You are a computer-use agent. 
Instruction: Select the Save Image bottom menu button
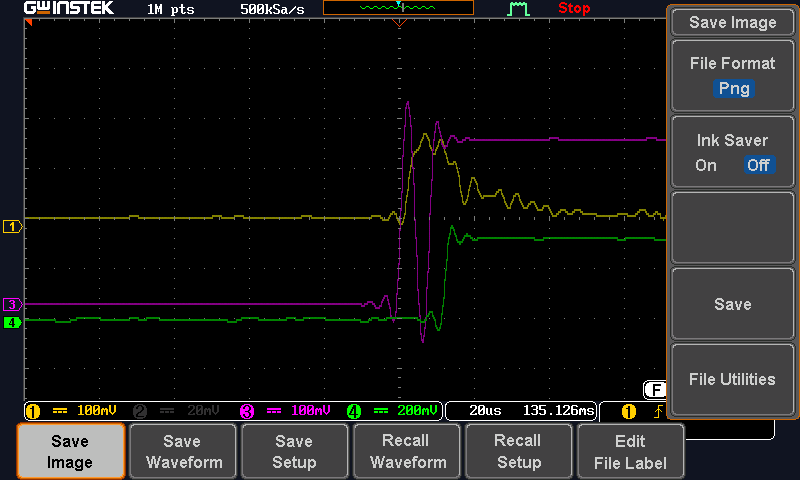pyautogui.click(x=71, y=451)
